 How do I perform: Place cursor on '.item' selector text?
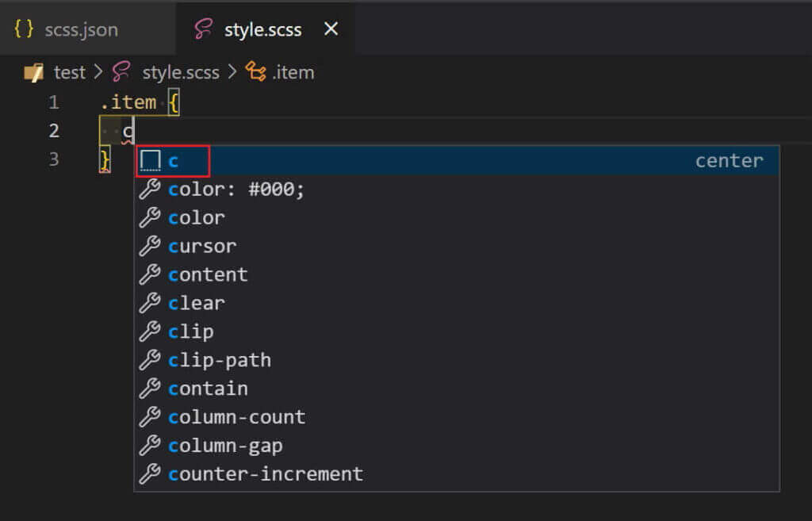click(x=128, y=102)
